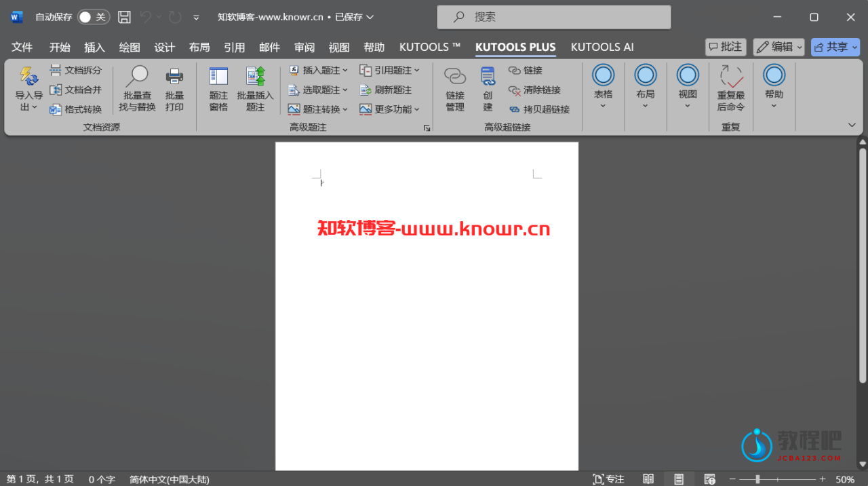Image resolution: width=868 pixels, height=486 pixels.
Task: Expand the 题注转换 dropdown
Action: (x=318, y=109)
